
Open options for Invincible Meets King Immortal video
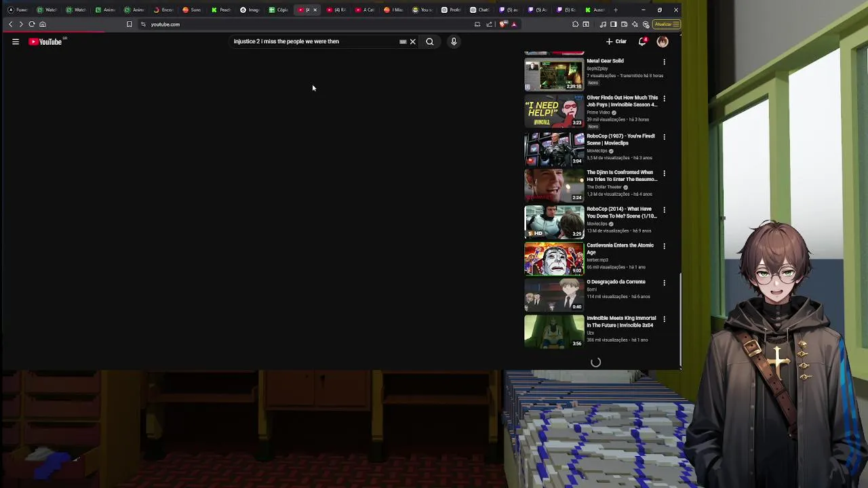[x=664, y=319]
